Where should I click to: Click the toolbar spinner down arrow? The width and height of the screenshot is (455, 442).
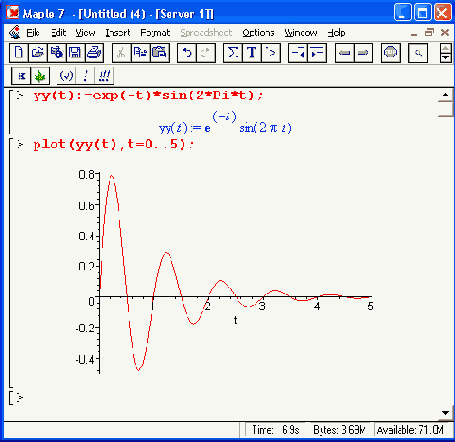click(x=446, y=58)
